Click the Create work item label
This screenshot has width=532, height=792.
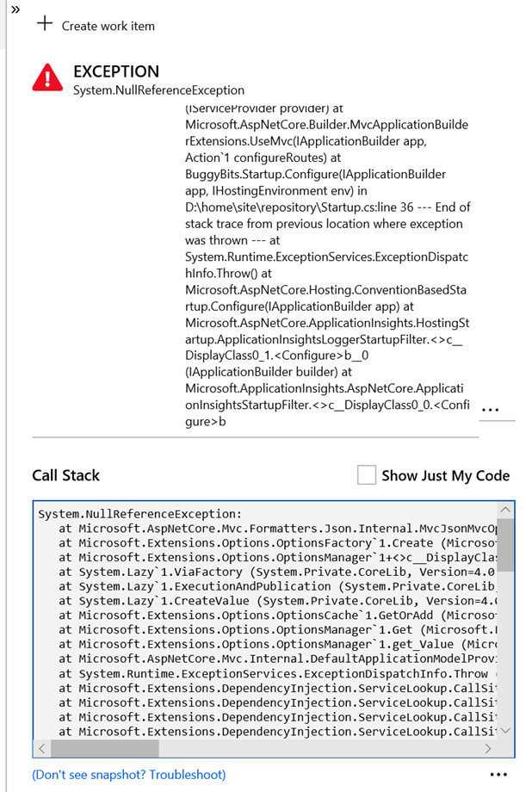pyautogui.click(x=108, y=26)
